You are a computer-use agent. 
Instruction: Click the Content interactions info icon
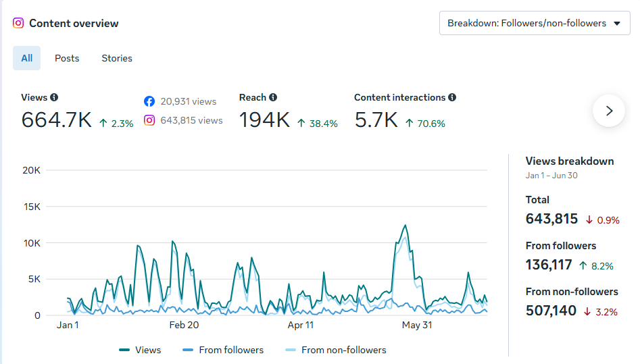click(x=452, y=97)
